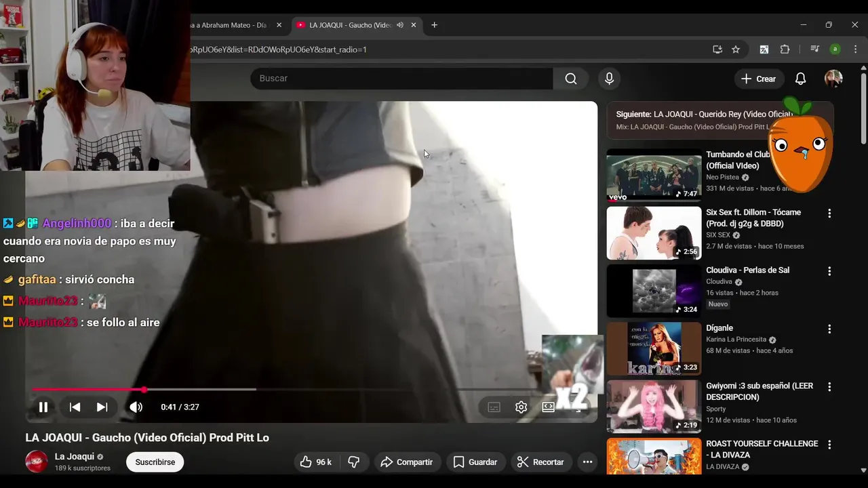Open options menu for Gwiyomi video
The image size is (868, 488).
tap(829, 387)
